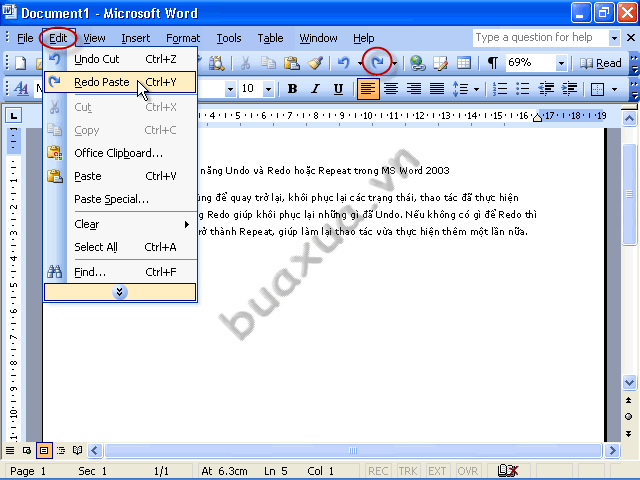Open the Border style dropdown arrow

[x=614, y=89]
